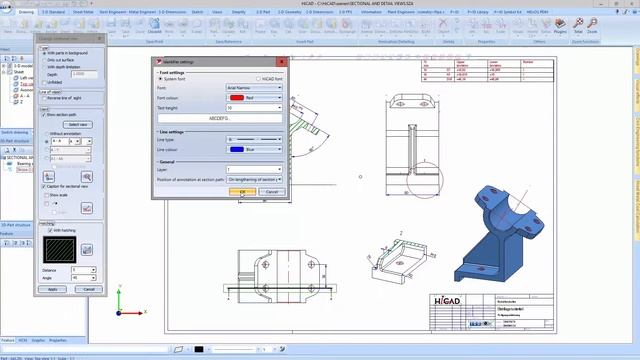This screenshot has width=640, height=360.
Task: Click the magnifier icon below annotation options
Action: click(87, 177)
